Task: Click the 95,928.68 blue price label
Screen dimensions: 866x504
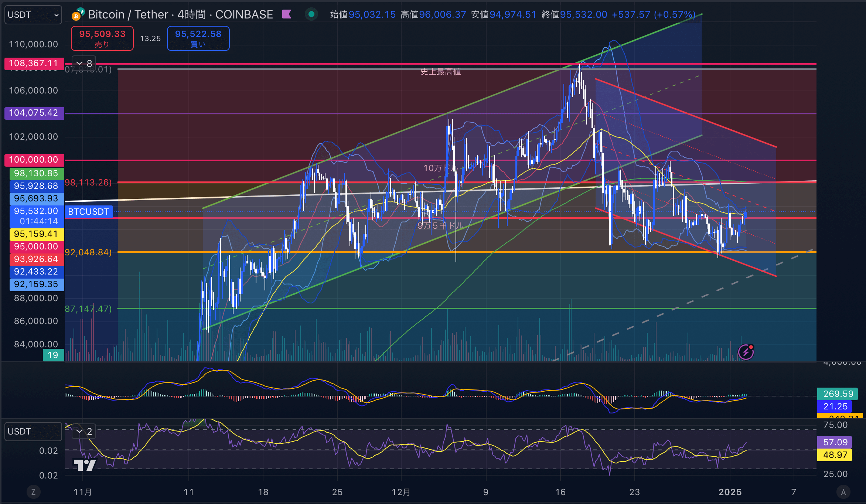Action: click(37, 186)
